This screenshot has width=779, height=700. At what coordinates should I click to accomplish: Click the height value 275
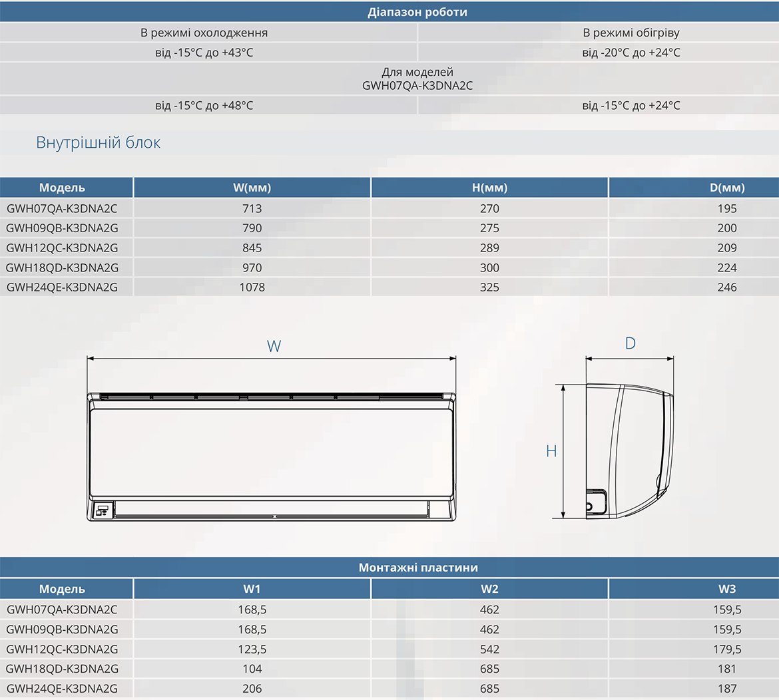coord(489,228)
